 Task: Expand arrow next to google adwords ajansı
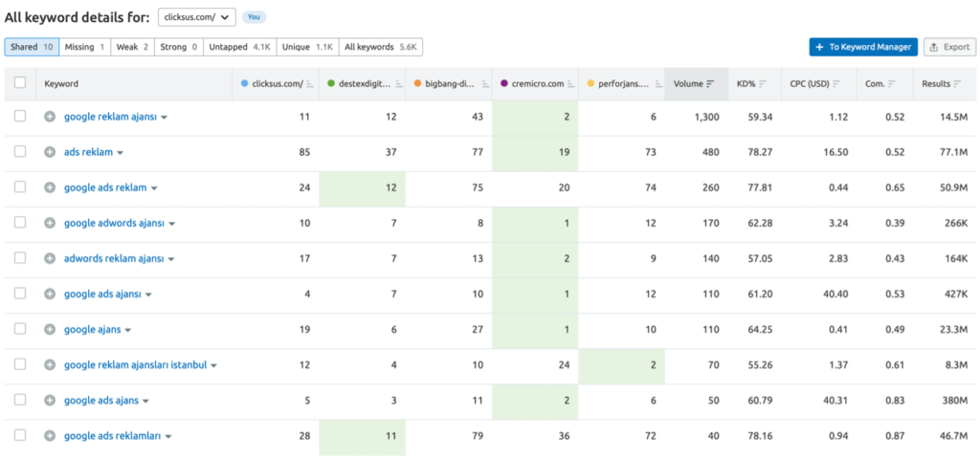pos(172,224)
